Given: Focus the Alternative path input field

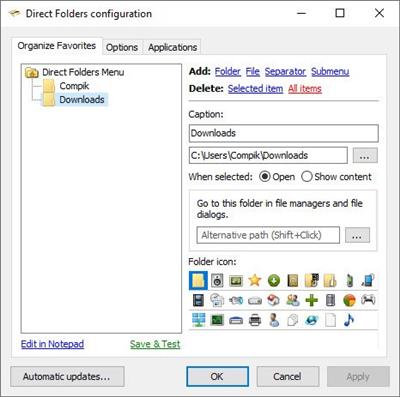Looking at the screenshot, I should point(268,235).
